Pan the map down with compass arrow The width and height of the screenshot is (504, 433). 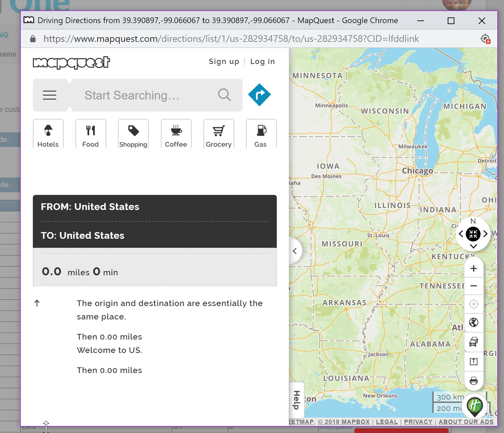pos(473,246)
